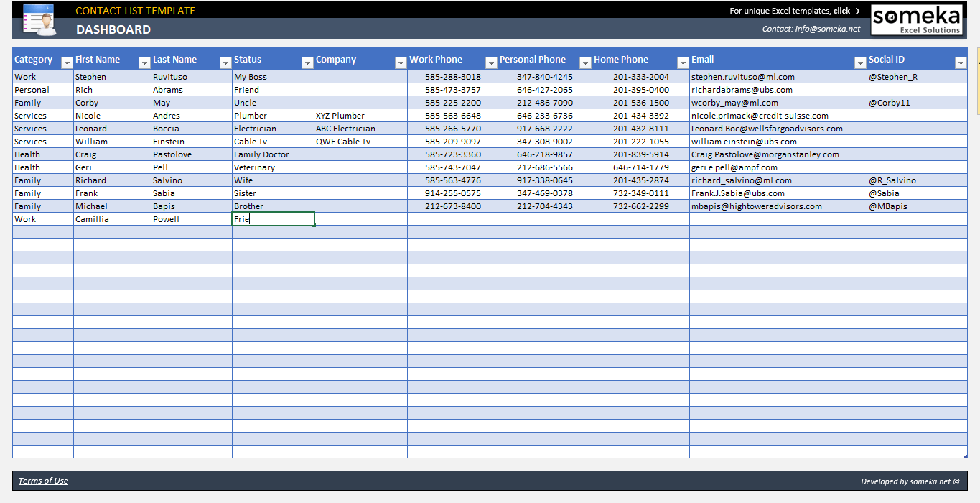Open the Work Phone filter dropdown
980x503 pixels.
(491, 63)
